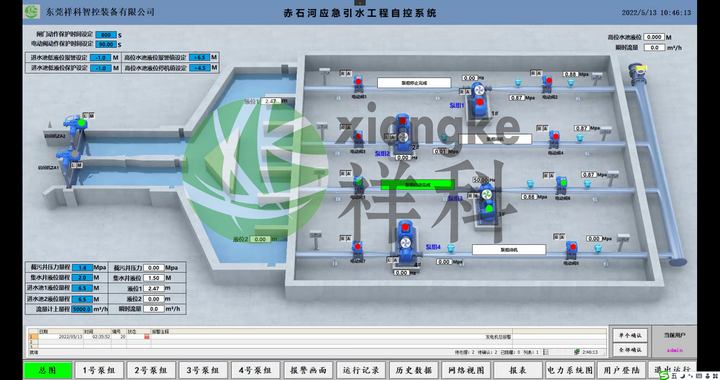Select the first alarm row dated 2022/05/13
The image size is (720, 380).
317,337
